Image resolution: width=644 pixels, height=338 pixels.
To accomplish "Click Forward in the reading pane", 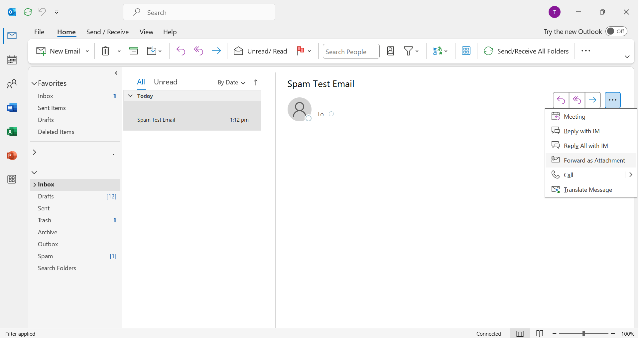I will (593, 100).
